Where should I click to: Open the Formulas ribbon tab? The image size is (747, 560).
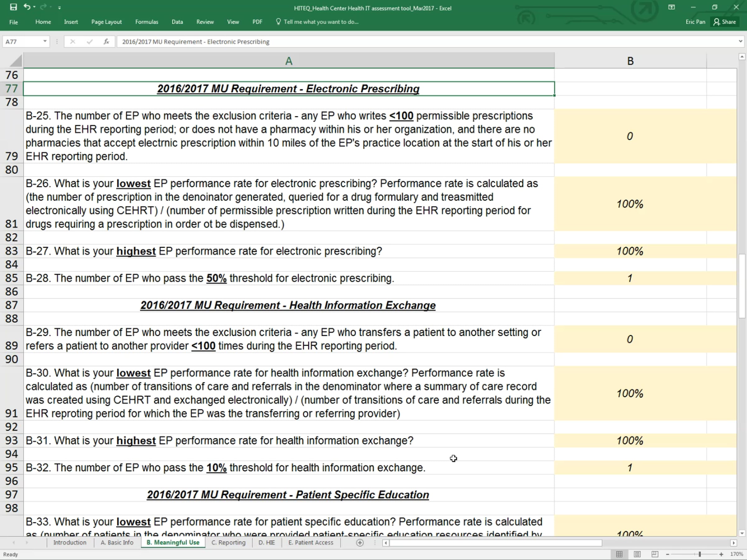147,22
